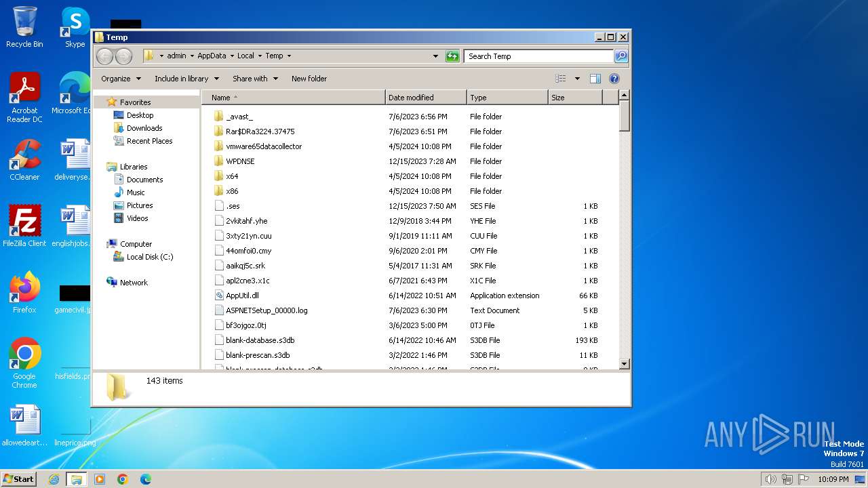Expand the arrow after AppData breadcrumb
The height and width of the screenshot is (488, 868).
231,56
